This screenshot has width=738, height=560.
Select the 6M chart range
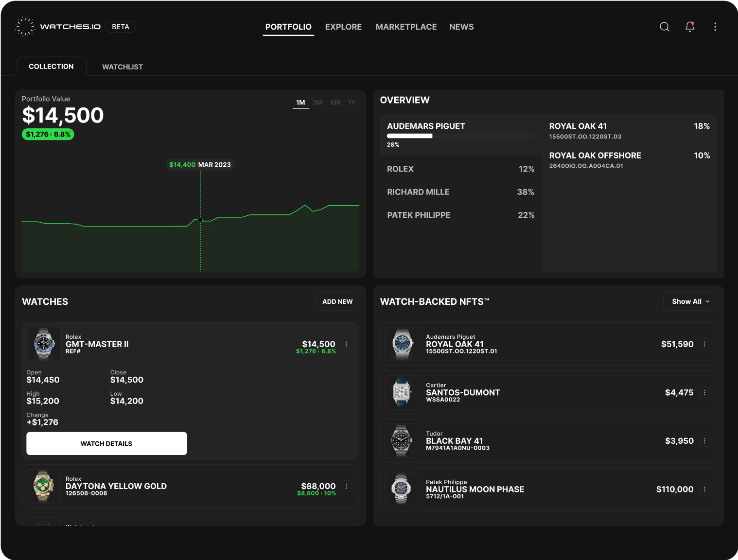tap(335, 103)
